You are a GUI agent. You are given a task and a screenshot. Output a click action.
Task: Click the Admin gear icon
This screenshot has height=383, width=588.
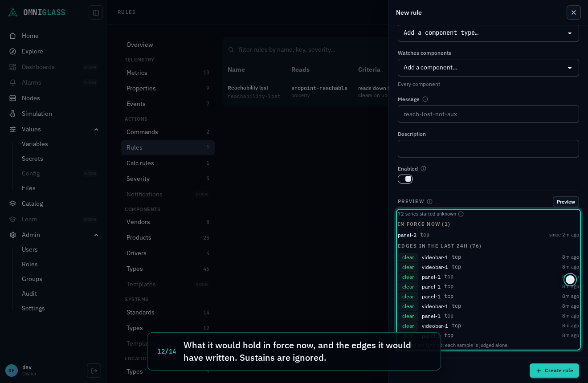[x=13, y=235]
